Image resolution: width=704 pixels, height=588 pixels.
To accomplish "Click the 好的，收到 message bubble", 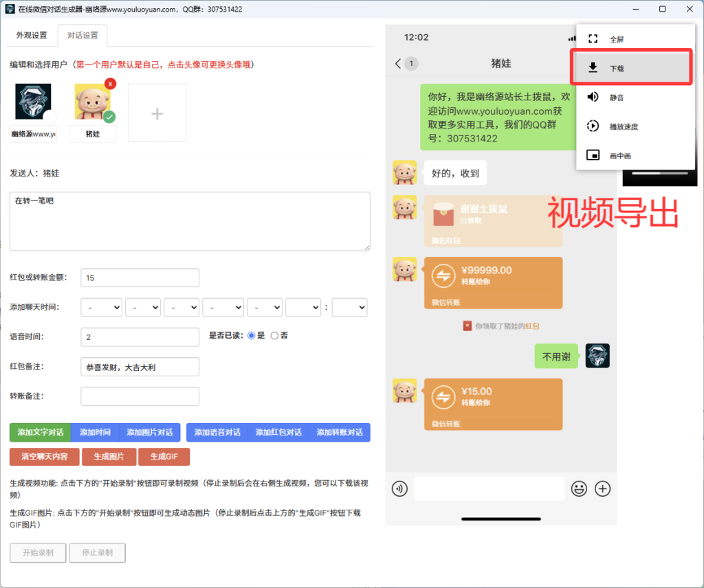I will 455,173.
